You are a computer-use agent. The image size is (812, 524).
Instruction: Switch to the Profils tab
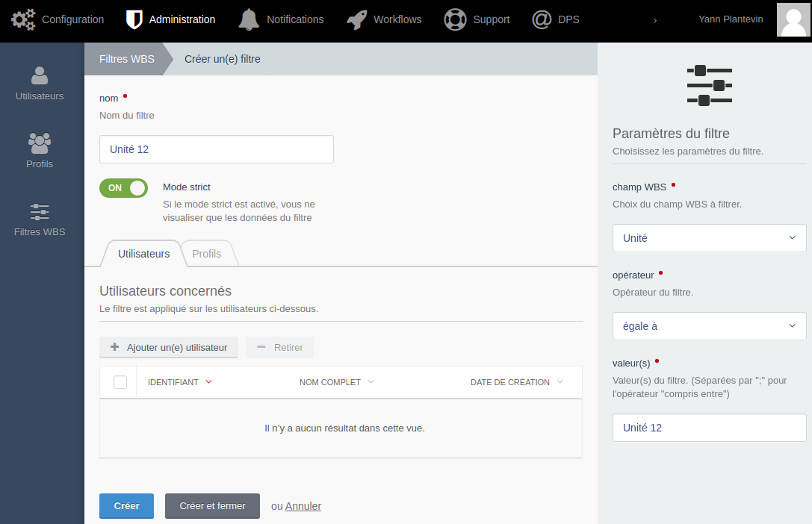[x=207, y=254]
